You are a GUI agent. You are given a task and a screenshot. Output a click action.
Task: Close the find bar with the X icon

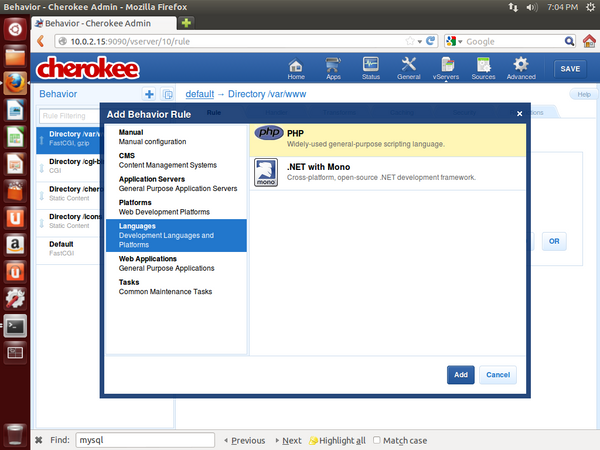(x=38, y=440)
